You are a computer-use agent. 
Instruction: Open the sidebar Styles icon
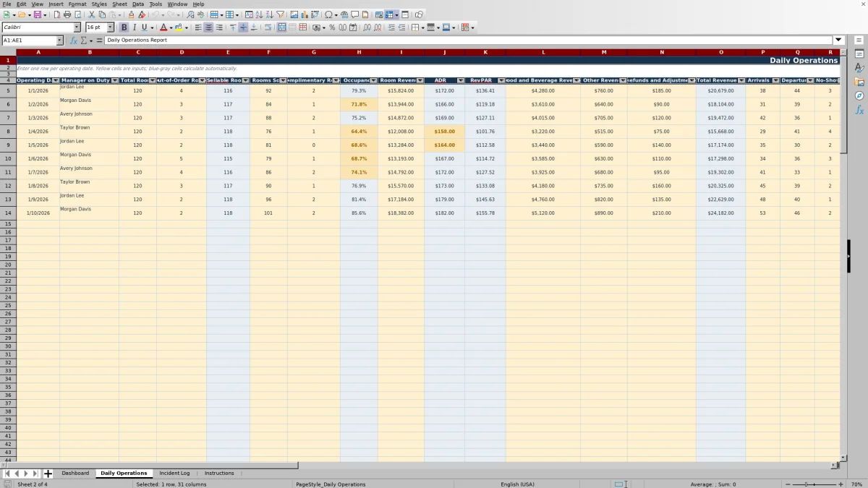click(x=859, y=68)
